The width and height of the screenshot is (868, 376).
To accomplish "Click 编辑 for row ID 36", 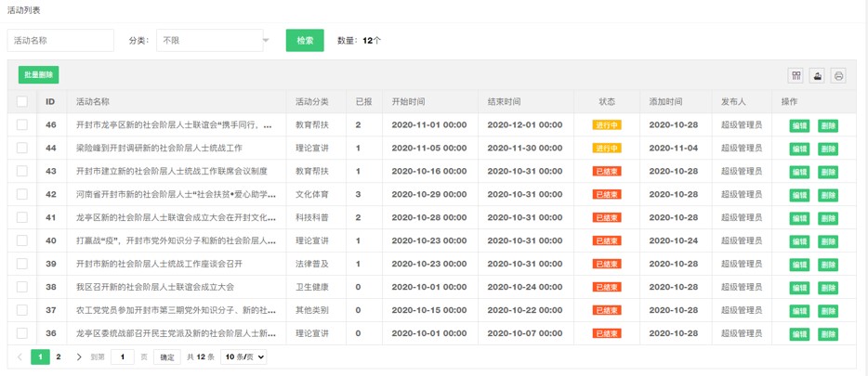I will click(799, 334).
